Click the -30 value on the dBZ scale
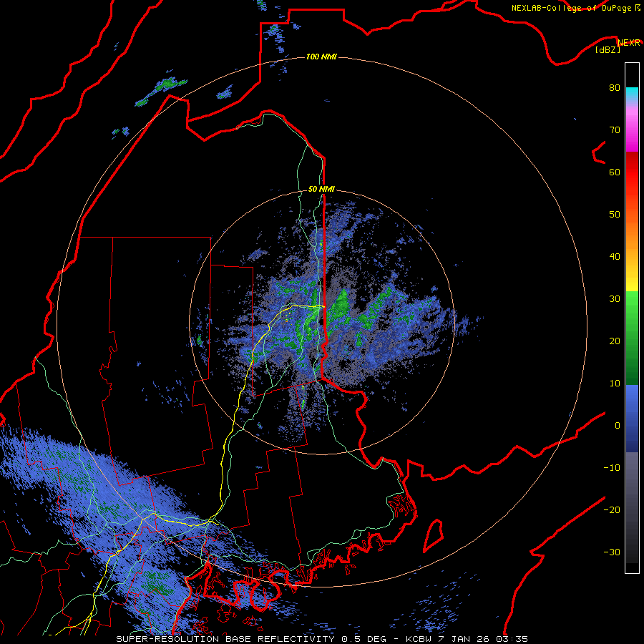The height and width of the screenshot is (644, 644). tap(612, 552)
